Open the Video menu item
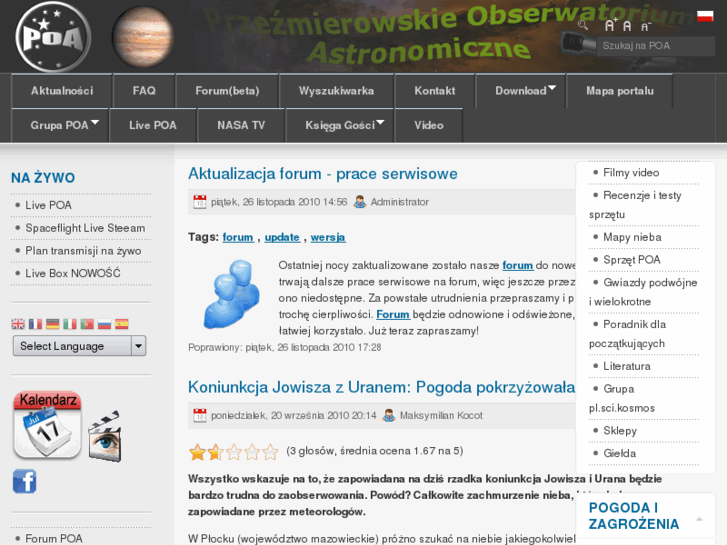 429,125
